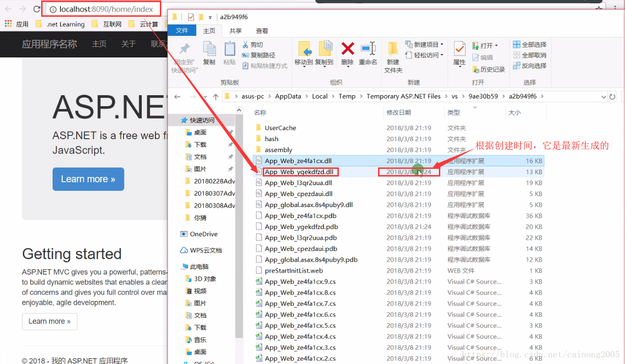625x364 pixels.
Task: Open '.net Learning' bookmark folder
Action: point(60,24)
